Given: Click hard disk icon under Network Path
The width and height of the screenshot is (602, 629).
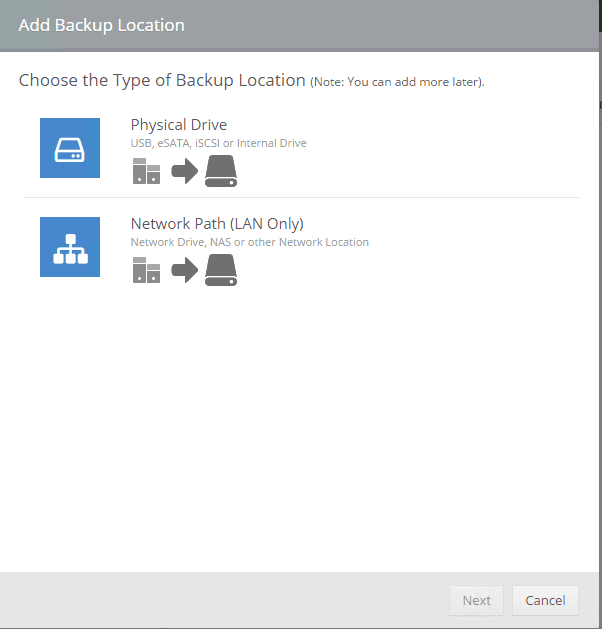Looking at the screenshot, I should coord(221,270).
